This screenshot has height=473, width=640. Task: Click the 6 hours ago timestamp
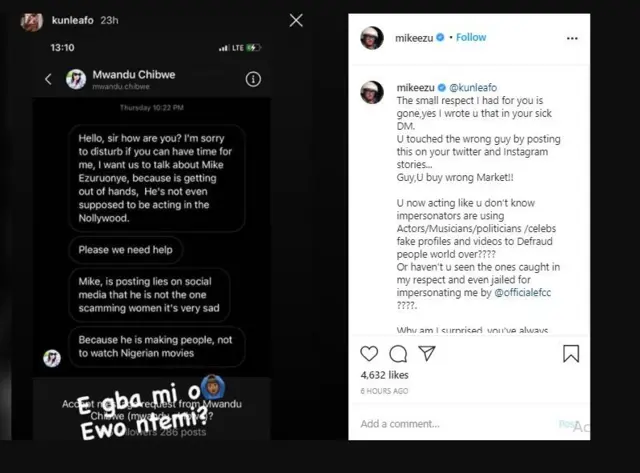pos(385,391)
